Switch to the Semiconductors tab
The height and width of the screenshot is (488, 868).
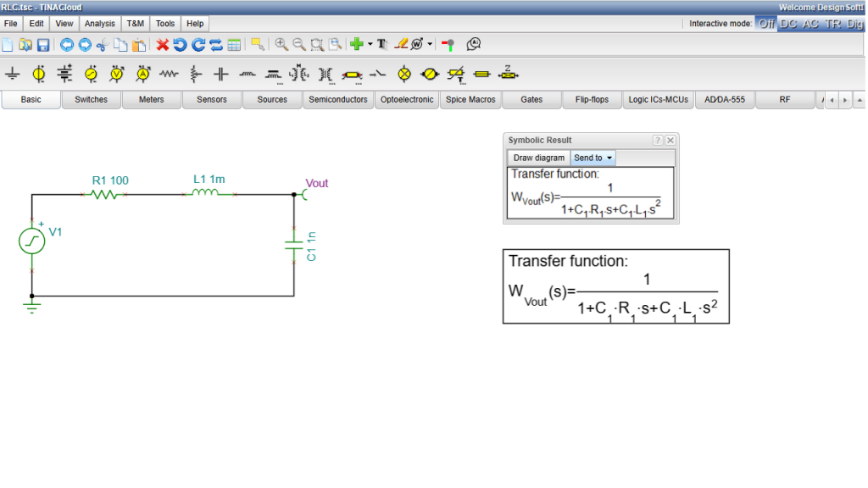[x=337, y=100]
